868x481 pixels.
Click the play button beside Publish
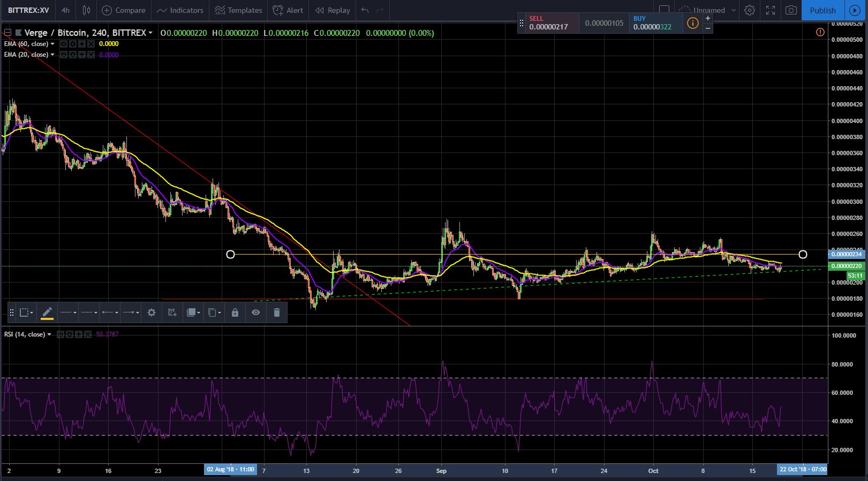pos(855,10)
